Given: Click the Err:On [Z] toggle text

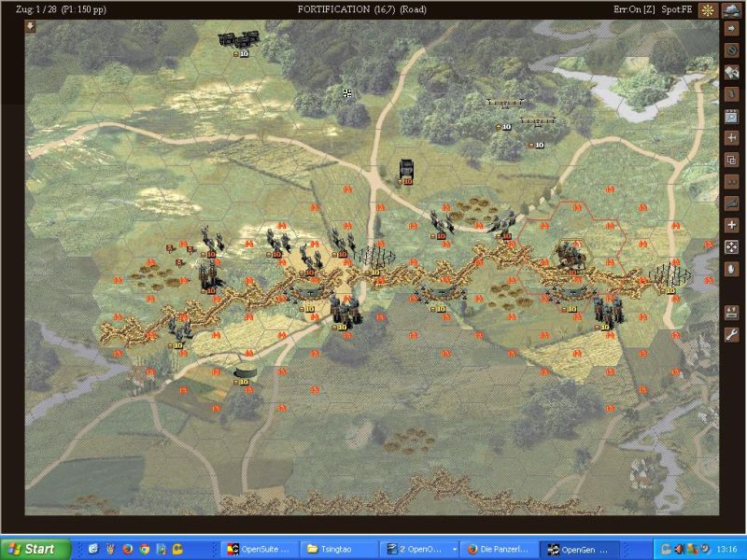Looking at the screenshot, I should coord(634,9).
